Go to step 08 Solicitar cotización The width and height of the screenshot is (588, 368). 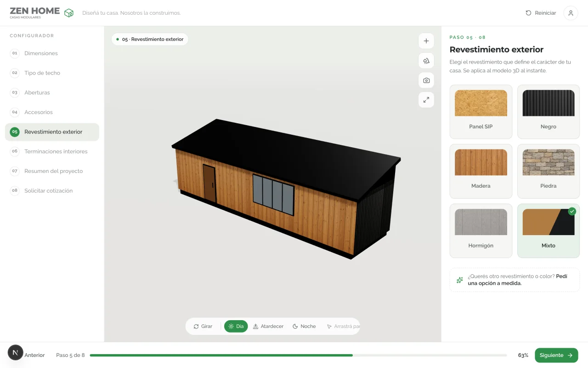52,191
